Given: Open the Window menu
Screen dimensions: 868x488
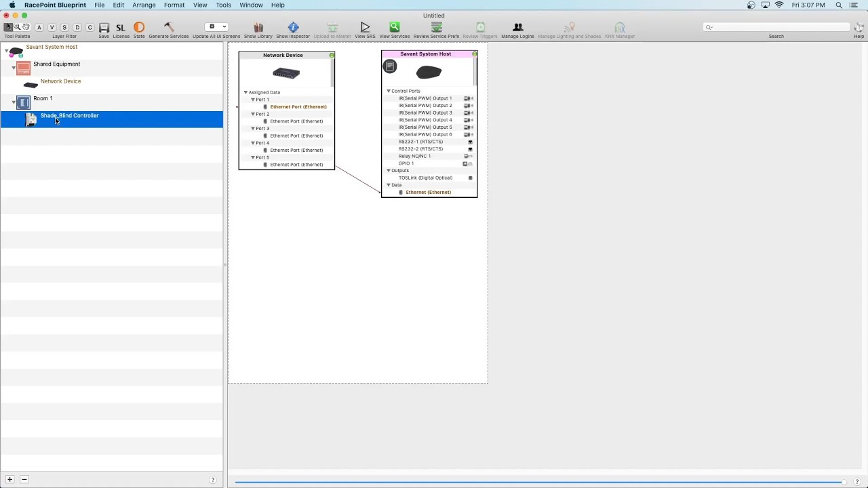Looking at the screenshot, I should point(251,5).
